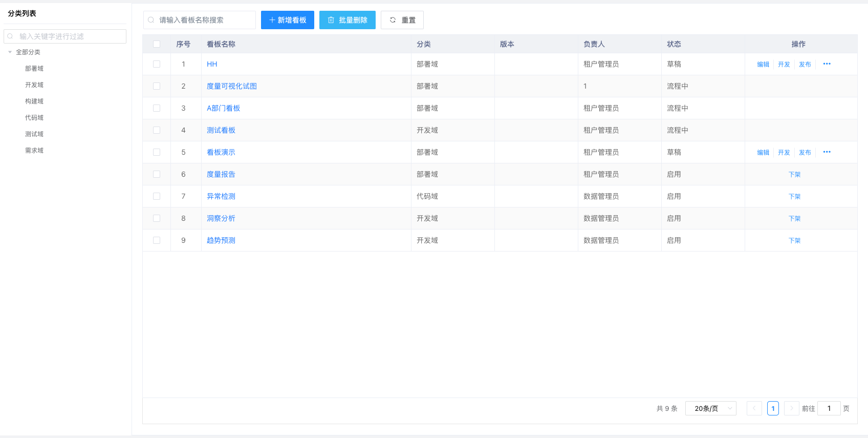
Task: Click the refresh icon on 重置 button
Action: [393, 20]
